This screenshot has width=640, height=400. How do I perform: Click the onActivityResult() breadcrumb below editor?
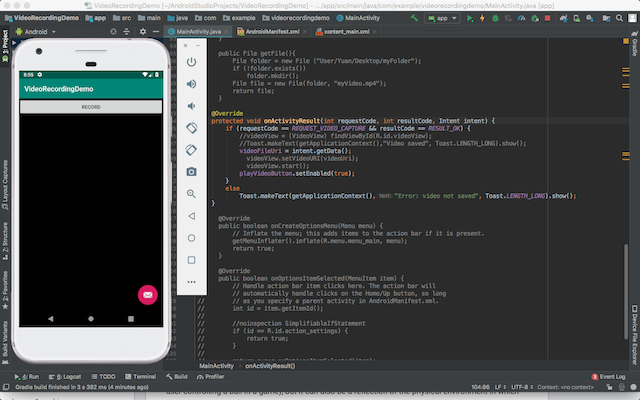click(x=270, y=366)
